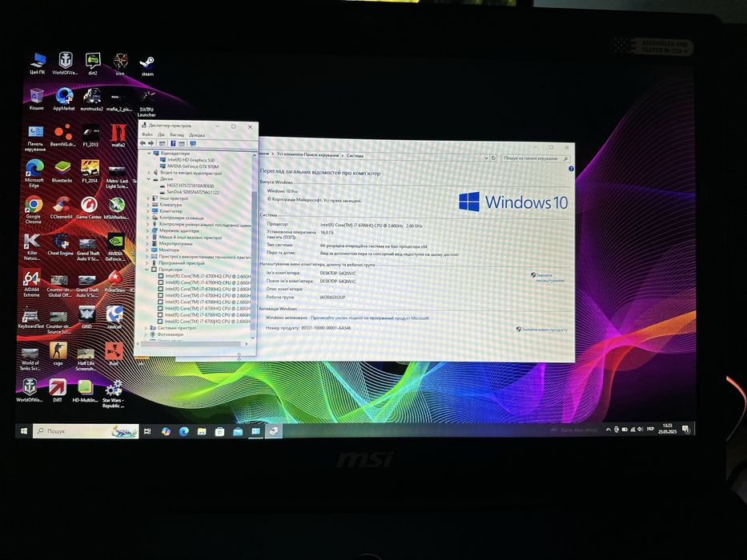The height and width of the screenshot is (560, 747).
Task: Open the AIDA64 Extreme desktop shortcut
Action: (31, 283)
